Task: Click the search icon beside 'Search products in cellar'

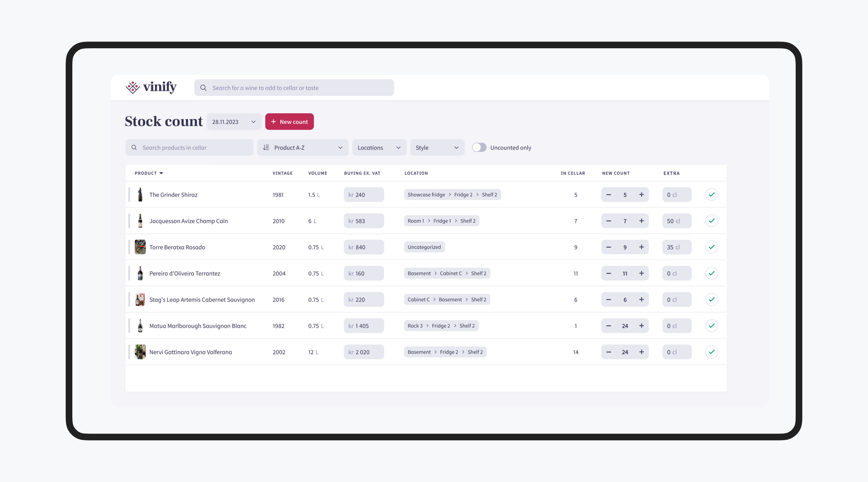Action: 134,148
